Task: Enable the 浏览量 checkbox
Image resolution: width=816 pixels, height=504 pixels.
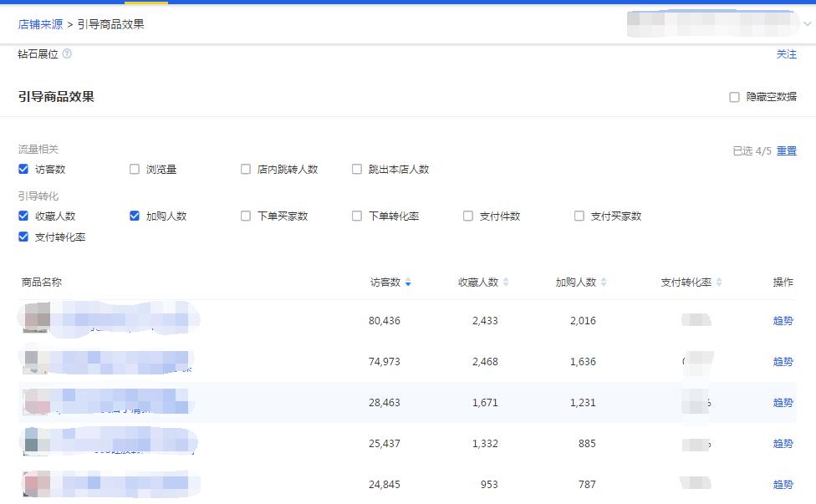Action: [x=135, y=169]
